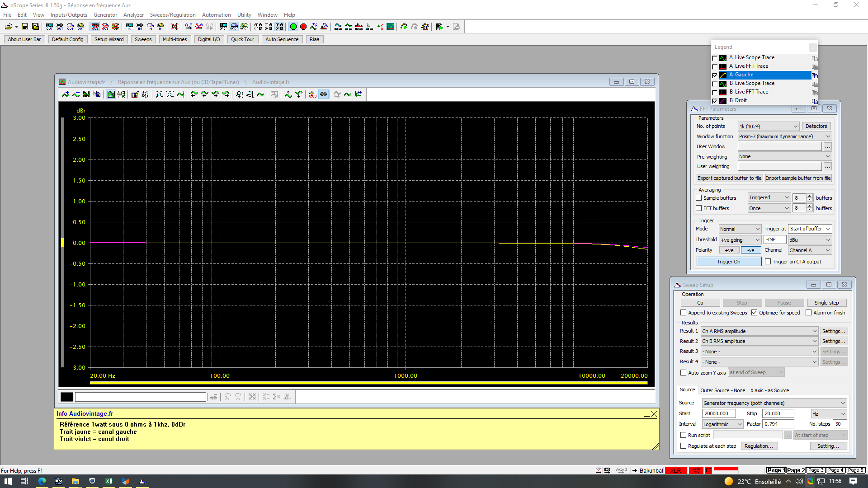Click the red stop button icon
868x488 pixels.
(x=304, y=27)
